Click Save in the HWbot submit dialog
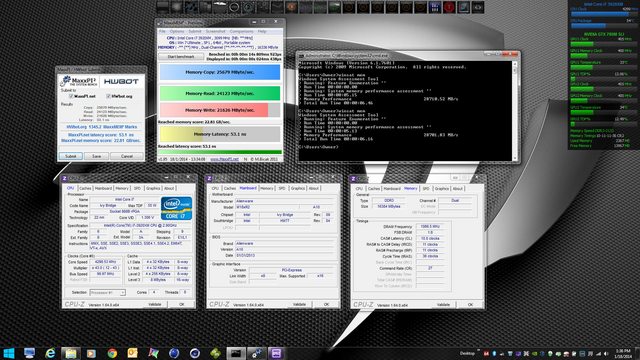The height and width of the screenshot is (360, 640). (x=96, y=156)
